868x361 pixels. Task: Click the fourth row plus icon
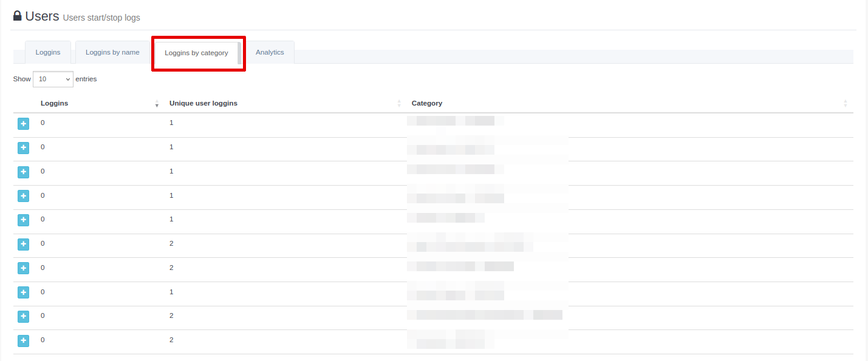coord(23,196)
